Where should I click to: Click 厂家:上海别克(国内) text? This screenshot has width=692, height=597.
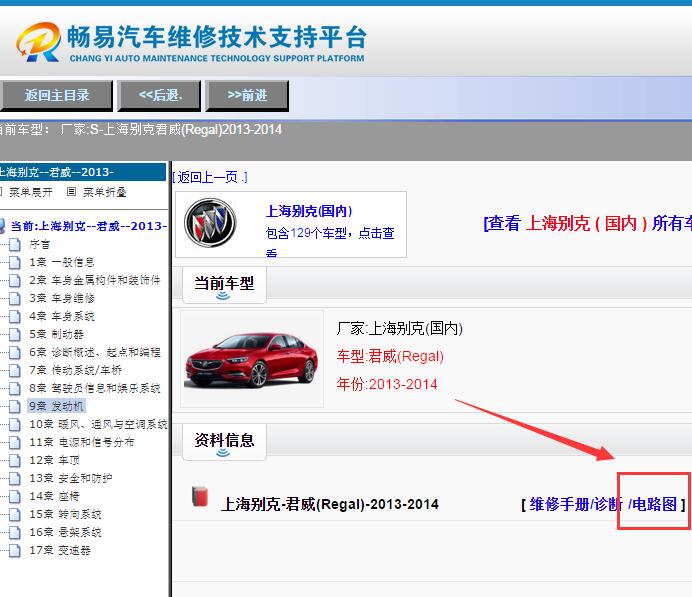(399, 328)
